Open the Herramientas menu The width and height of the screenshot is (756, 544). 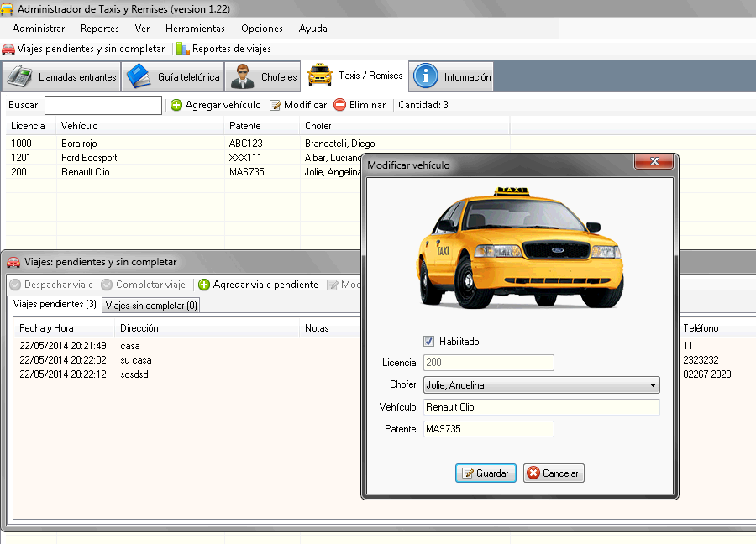[195, 29]
